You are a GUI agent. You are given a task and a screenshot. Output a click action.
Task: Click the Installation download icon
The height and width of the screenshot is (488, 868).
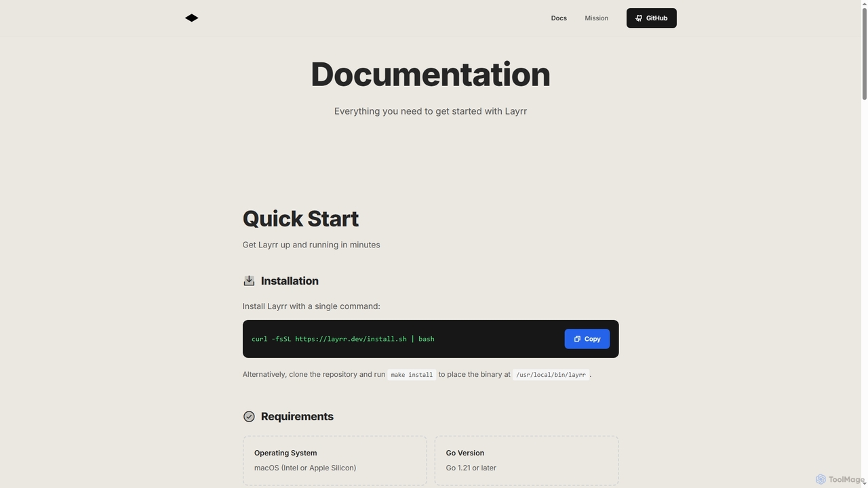pyautogui.click(x=249, y=281)
